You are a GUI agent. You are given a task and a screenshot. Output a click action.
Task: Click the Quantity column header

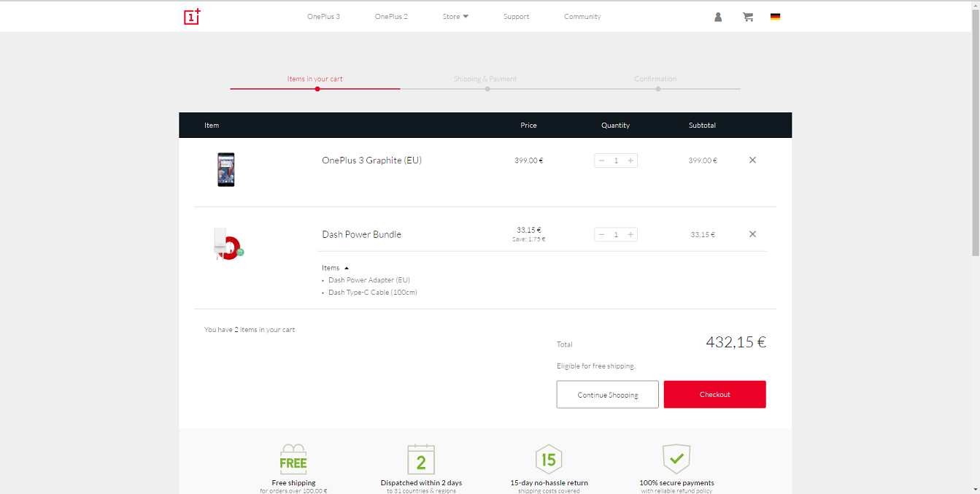616,126
